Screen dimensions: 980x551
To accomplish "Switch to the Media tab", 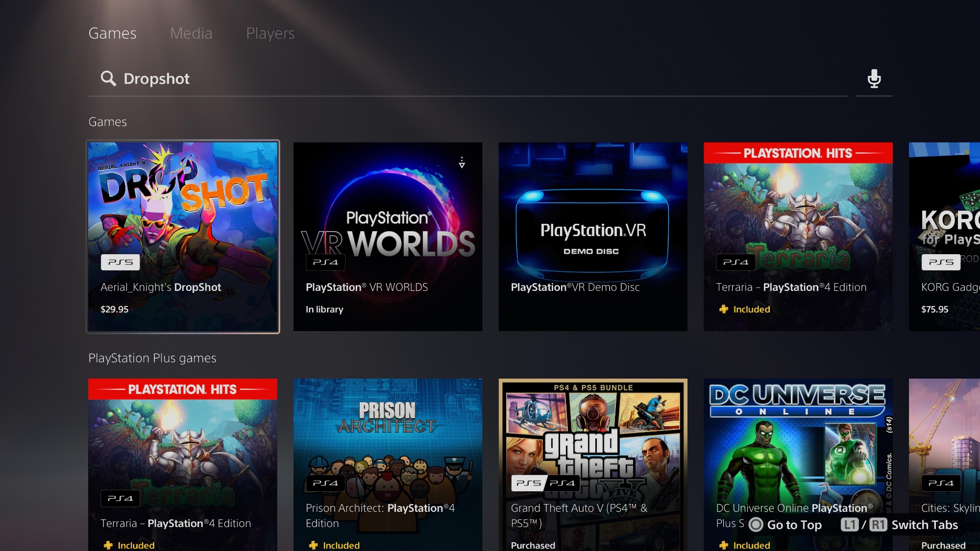I will point(191,33).
